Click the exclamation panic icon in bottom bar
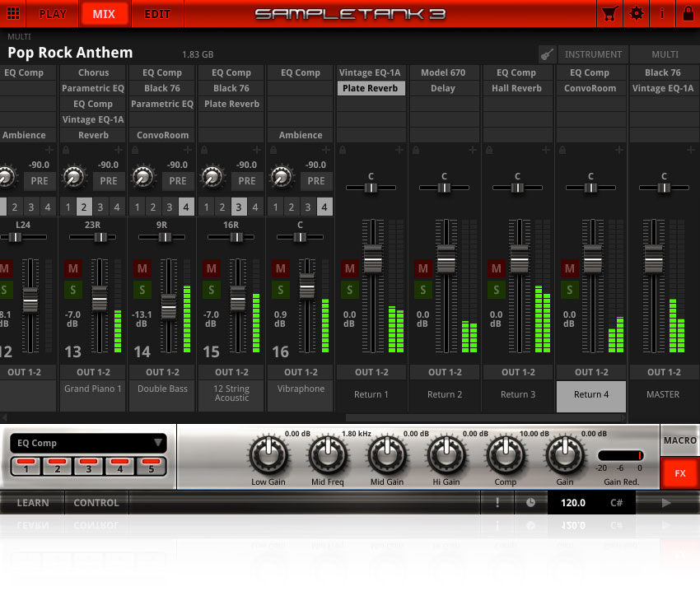Viewport: 700px width, 605px height. [x=497, y=502]
